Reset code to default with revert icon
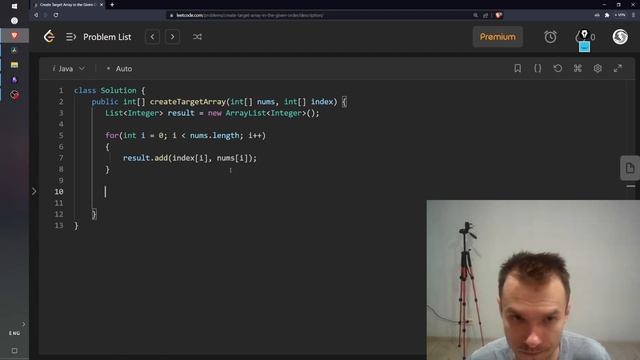 (558, 68)
